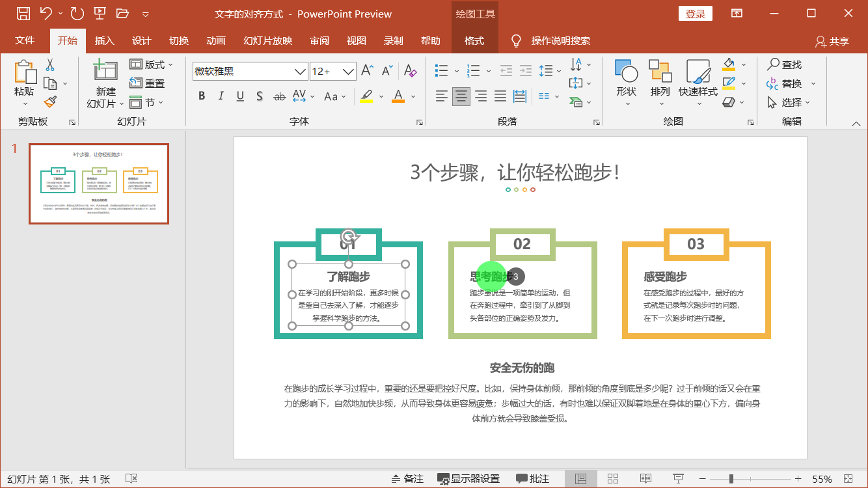The image size is (868, 488).
Task: Click the Redo/Repeat arrow in title bar
Action: click(77, 14)
